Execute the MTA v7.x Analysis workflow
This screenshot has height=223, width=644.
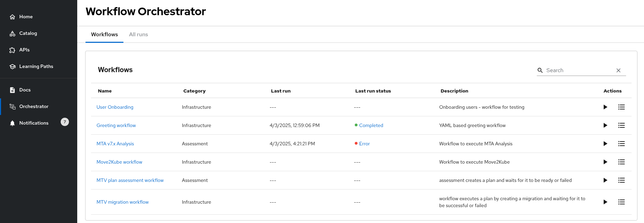pos(605,144)
